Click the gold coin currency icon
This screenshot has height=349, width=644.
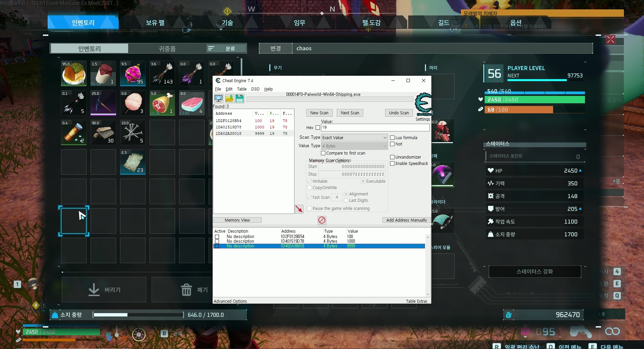[x=509, y=315]
